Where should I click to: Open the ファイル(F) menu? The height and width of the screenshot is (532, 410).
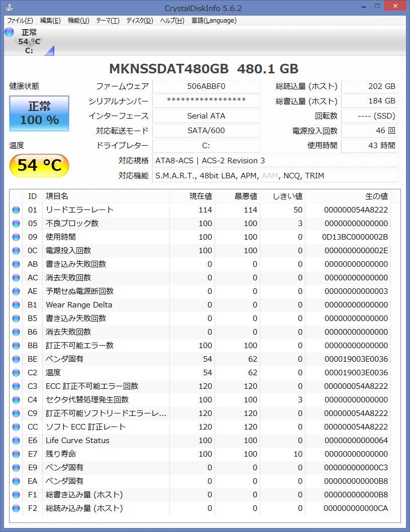20,21
